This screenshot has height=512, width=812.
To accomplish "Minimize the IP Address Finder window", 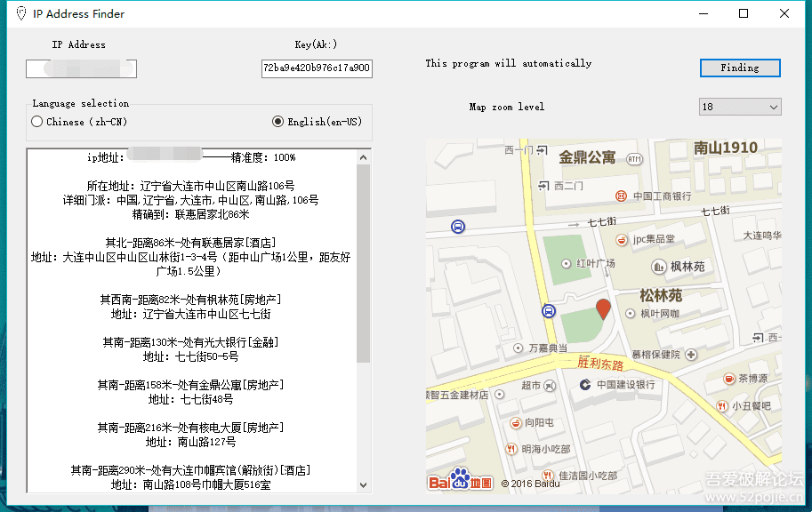I will pos(703,13).
